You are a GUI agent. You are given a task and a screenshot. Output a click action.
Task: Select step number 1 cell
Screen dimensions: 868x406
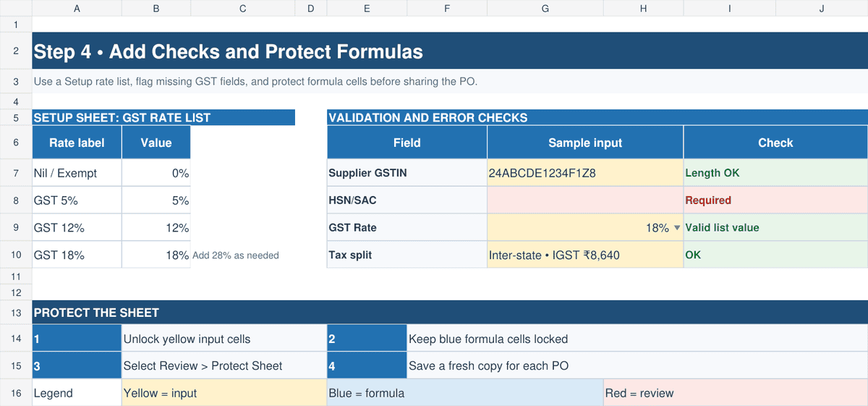77,339
